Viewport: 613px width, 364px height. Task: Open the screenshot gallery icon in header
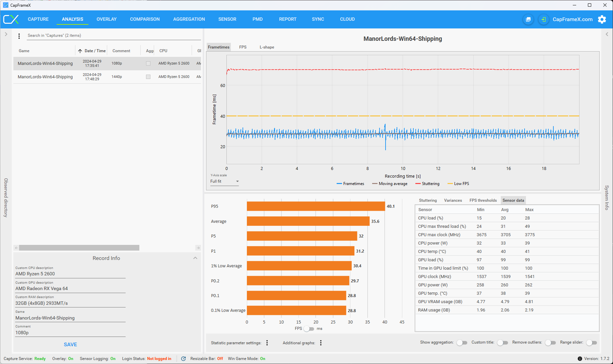[x=528, y=19]
